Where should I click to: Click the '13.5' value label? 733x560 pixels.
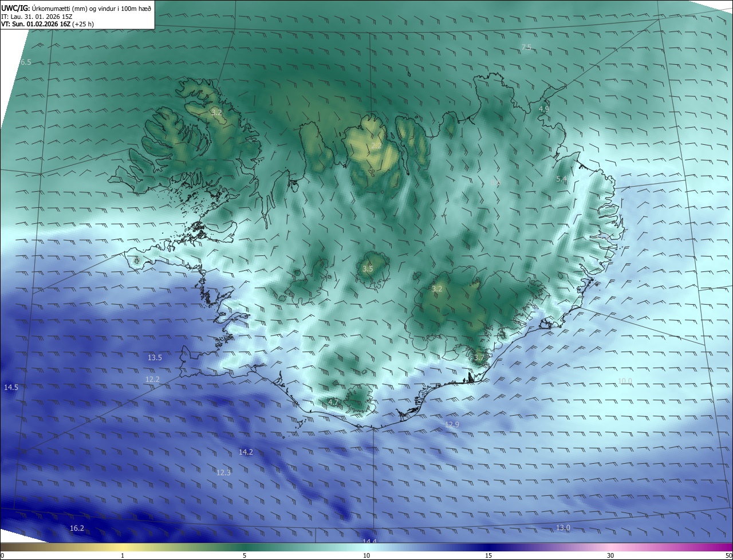tap(155, 357)
